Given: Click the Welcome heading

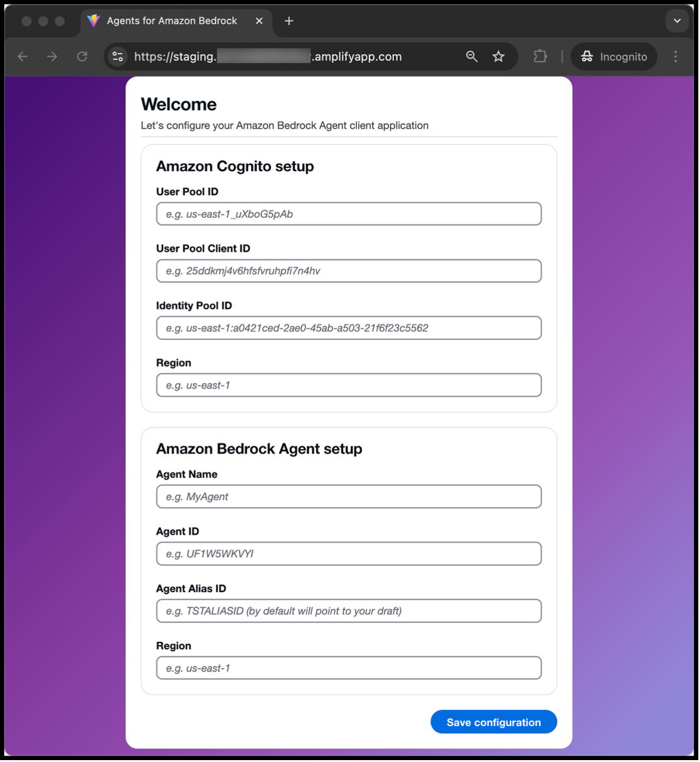Looking at the screenshot, I should (x=179, y=105).
